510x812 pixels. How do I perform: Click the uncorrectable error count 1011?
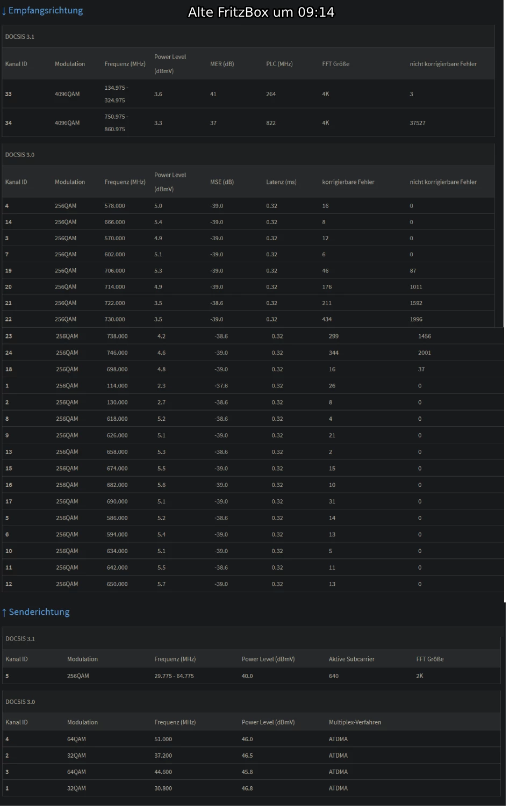click(x=416, y=287)
